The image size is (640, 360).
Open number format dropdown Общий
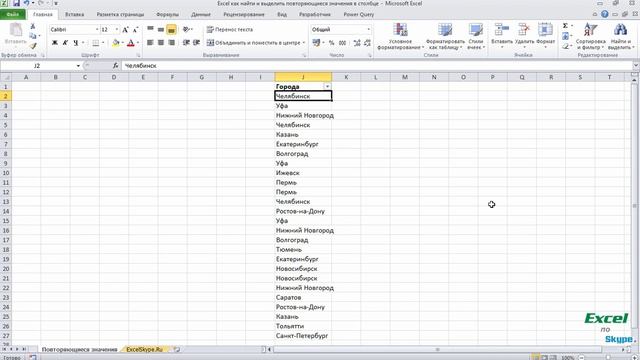pyautogui.click(x=368, y=29)
